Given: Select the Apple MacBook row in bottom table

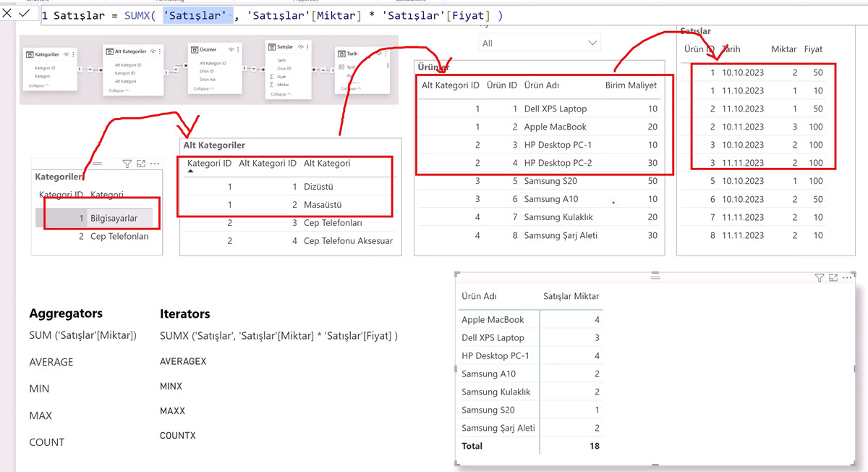Looking at the screenshot, I should (493, 319).
